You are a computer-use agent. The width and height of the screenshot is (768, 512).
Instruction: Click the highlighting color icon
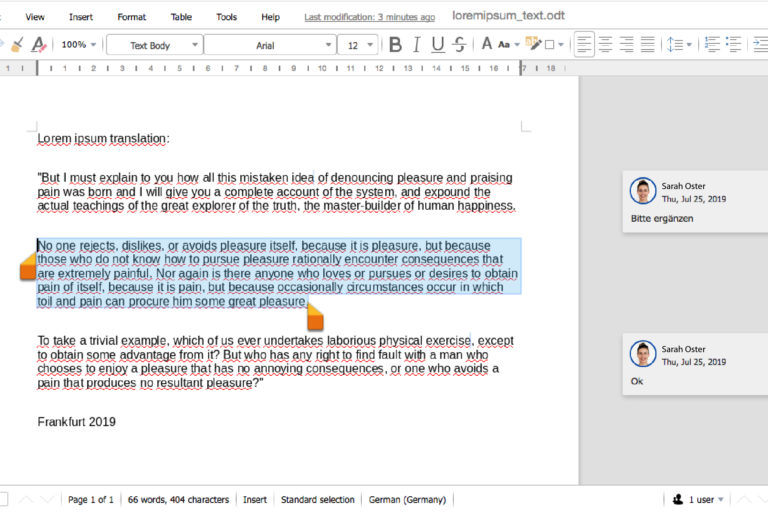pos(534,45)
